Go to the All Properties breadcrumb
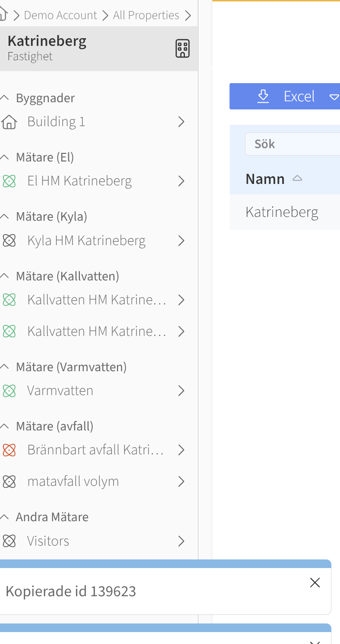This screenshot has width=340, height=644. tap(146, 15)
